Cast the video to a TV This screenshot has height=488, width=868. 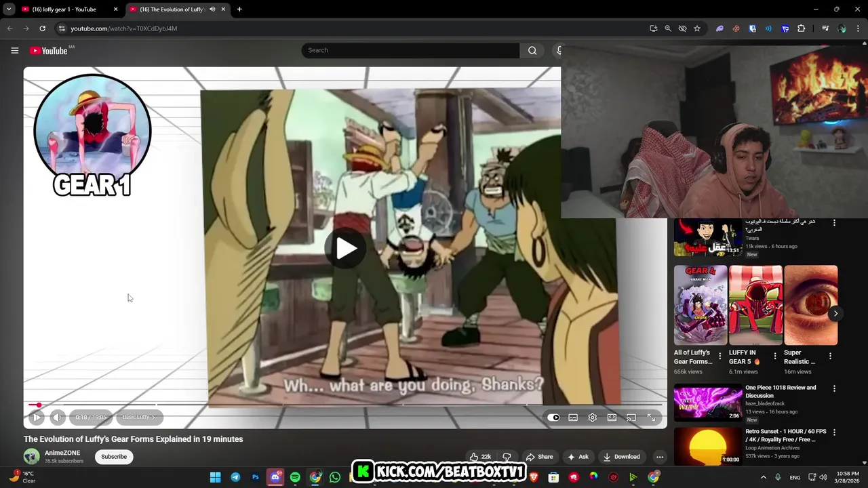tap(631, 418)
